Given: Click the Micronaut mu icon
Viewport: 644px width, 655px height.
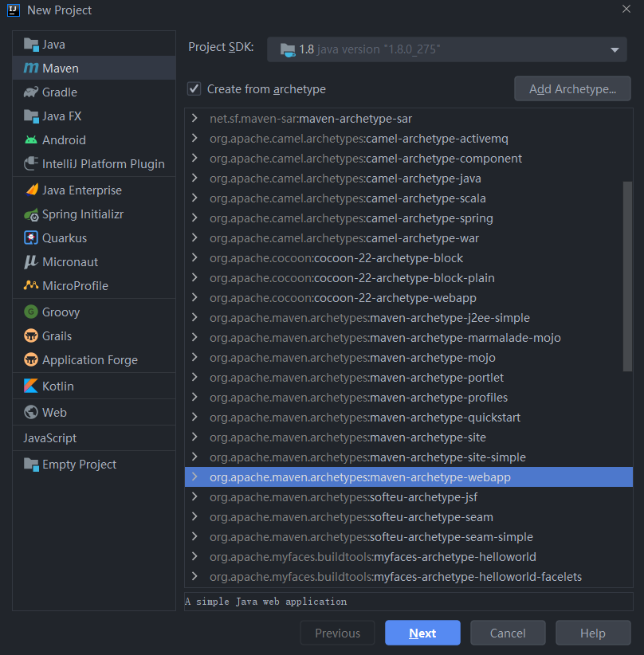Looking at the screenshot, I should (31, 262).
